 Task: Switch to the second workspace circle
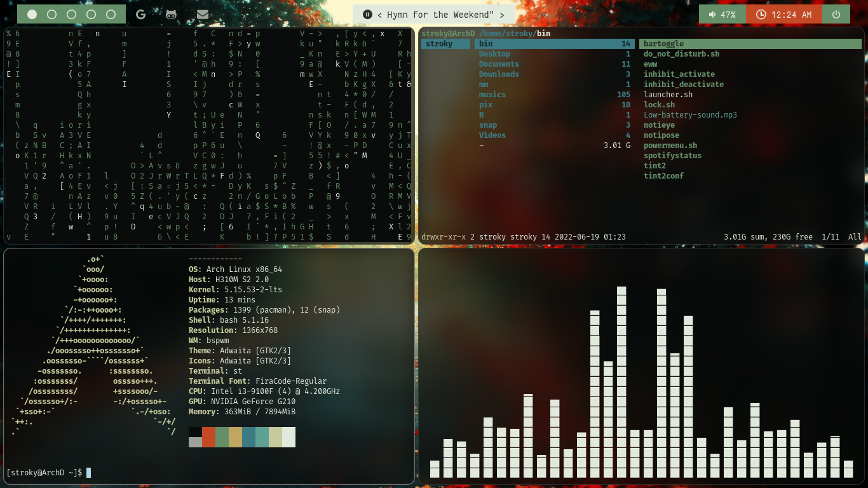click(52, 14)
